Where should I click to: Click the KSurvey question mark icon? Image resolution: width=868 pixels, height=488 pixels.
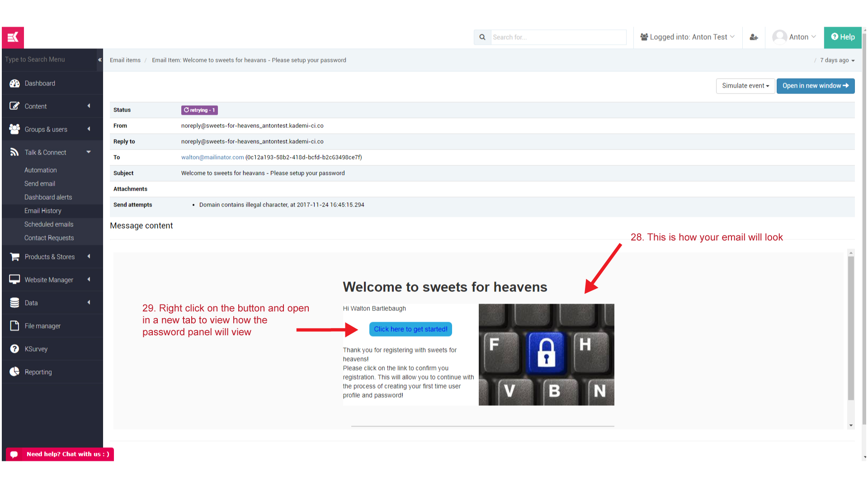14,349
